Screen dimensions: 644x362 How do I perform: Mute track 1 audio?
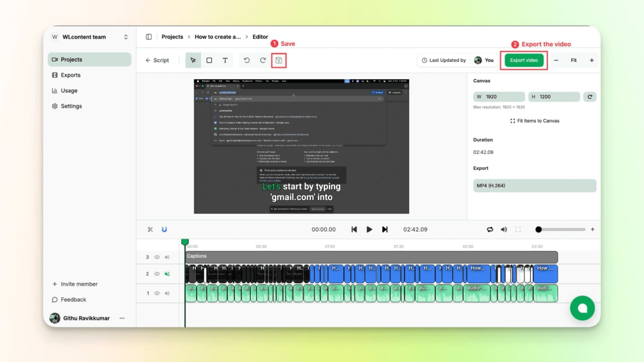click(x=167, y=293)
